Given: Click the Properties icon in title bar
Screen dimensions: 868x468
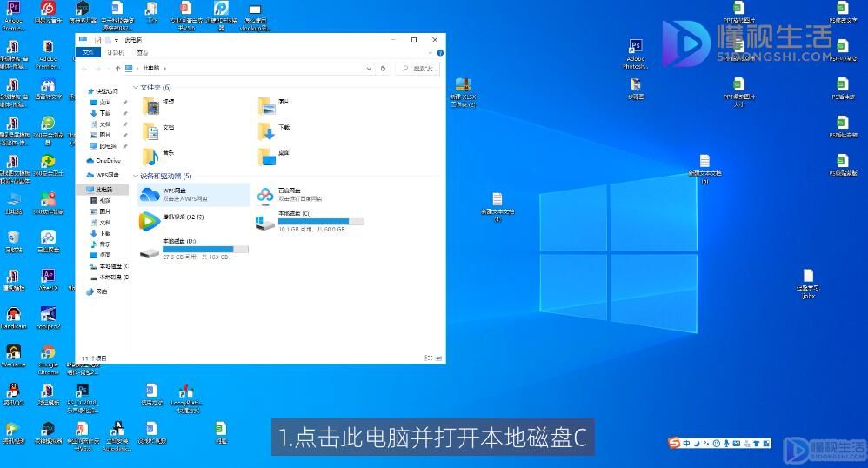Looking at the screenshot, I should click(x=98, y=40).
